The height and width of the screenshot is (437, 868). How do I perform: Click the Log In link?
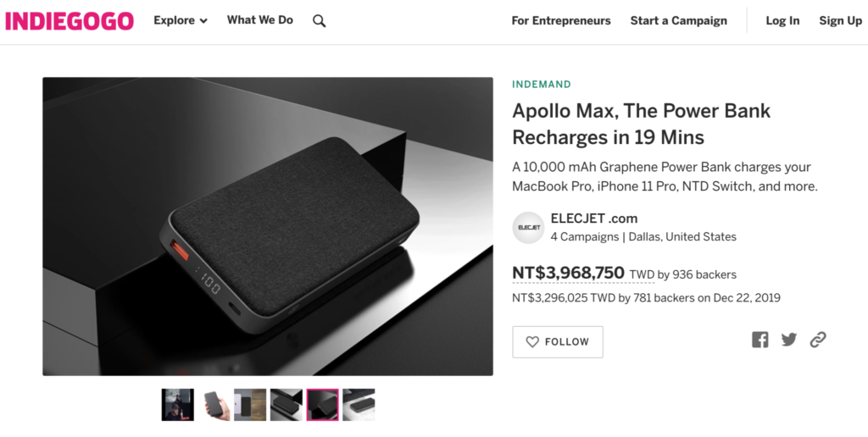tap(782, 21)
